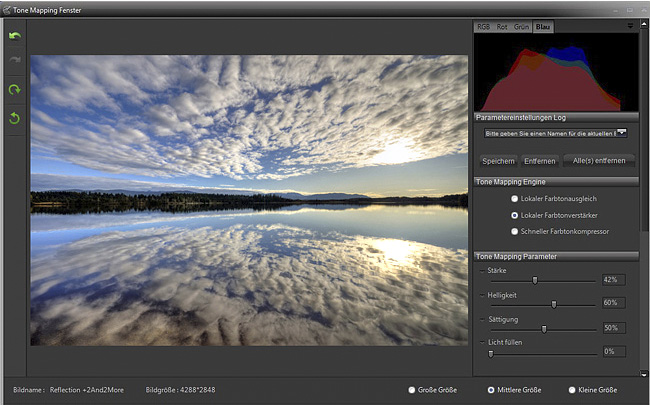650x405 pixels.
Task: Click the greyed-out redo arrow icon
Action: 15,62
